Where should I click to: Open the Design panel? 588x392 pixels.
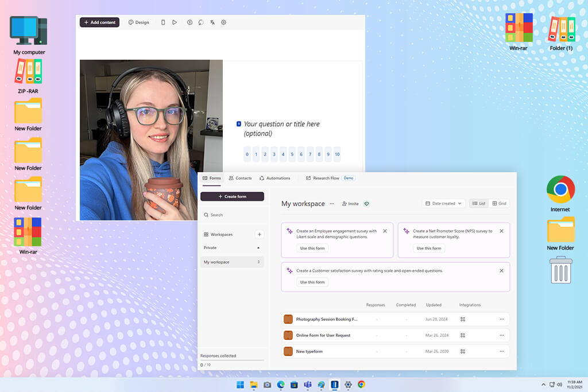point(139,22)
